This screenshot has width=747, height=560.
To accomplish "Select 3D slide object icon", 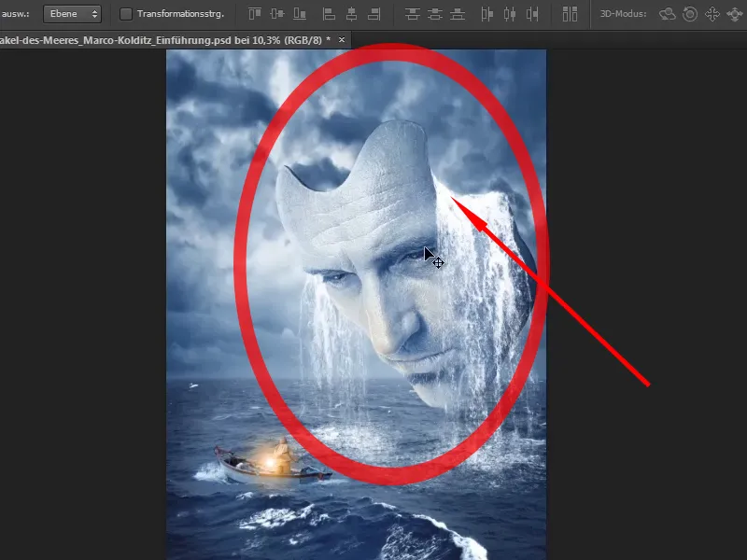I will click(735, 14).
